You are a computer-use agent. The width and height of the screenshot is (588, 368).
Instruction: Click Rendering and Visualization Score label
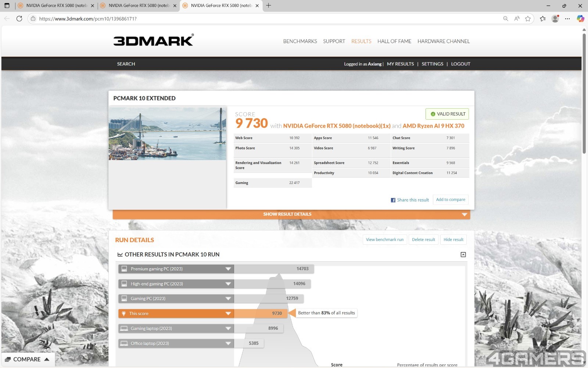[x=258, y=165]
